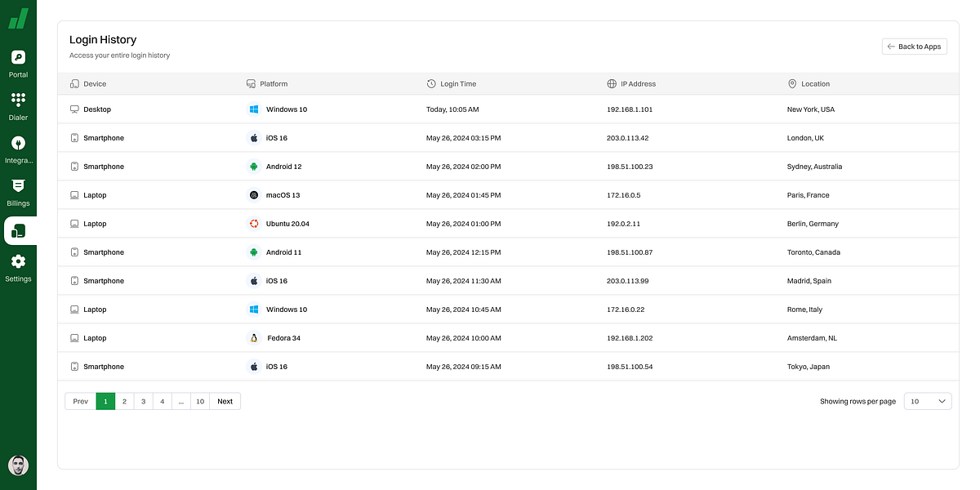Click IP address 192.0.2.11
980x490 pixels.
pos(623,224)
